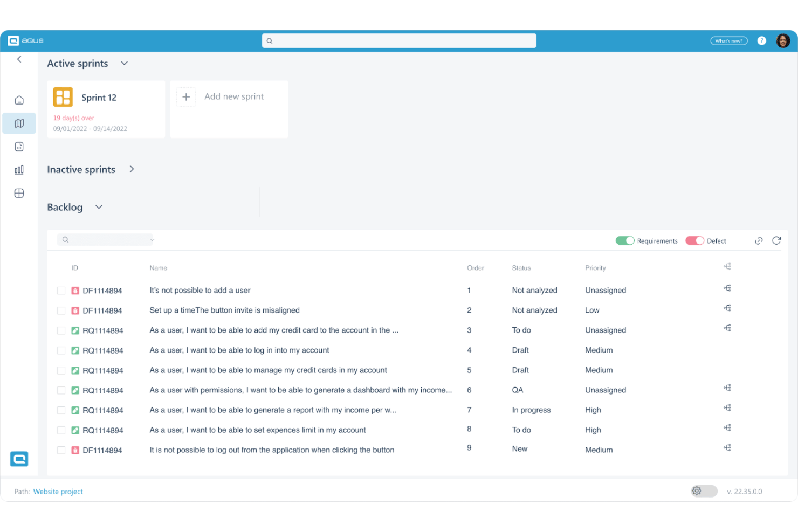Sort by the ID column header

tap(75, 268)
